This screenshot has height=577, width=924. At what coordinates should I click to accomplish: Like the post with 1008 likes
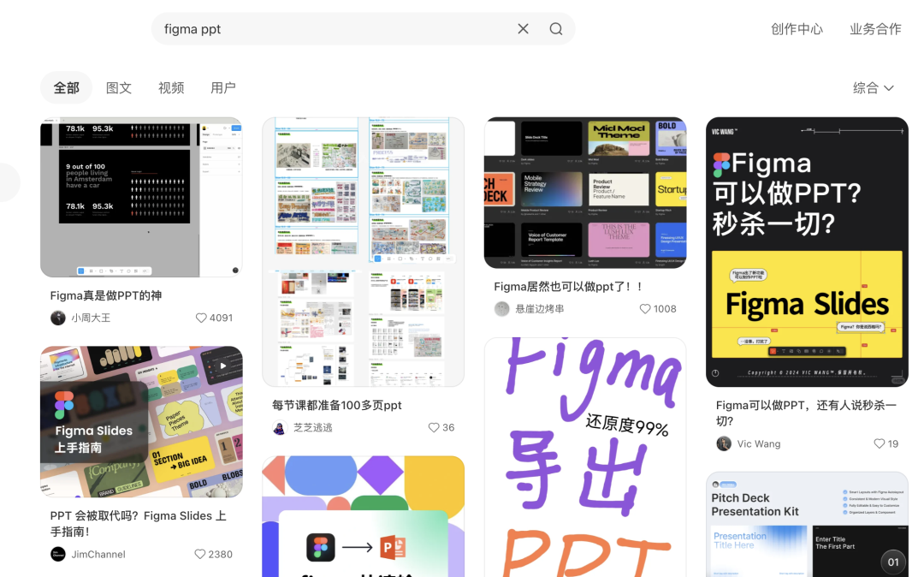tap(645, 309)
